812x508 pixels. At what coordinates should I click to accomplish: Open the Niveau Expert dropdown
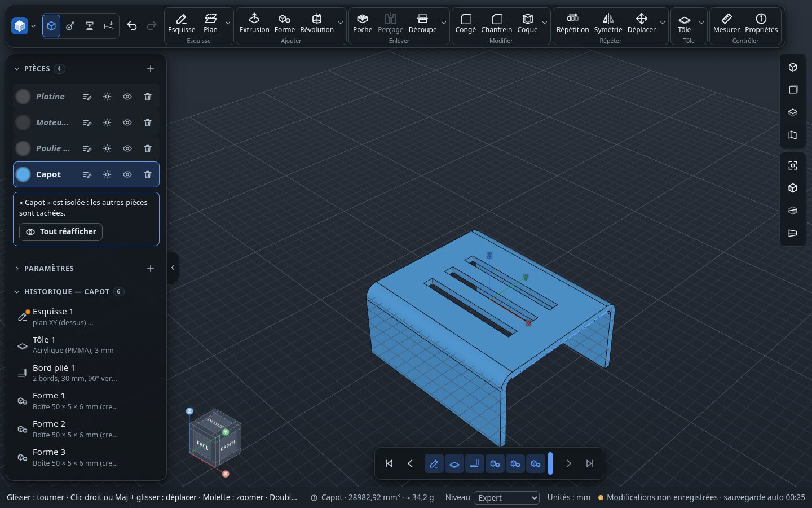click(506, 497)
